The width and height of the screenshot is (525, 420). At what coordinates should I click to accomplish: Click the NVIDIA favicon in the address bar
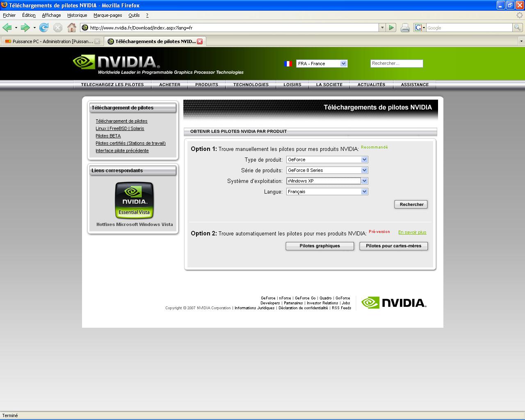pyautogui.click(x=85, y=27)
